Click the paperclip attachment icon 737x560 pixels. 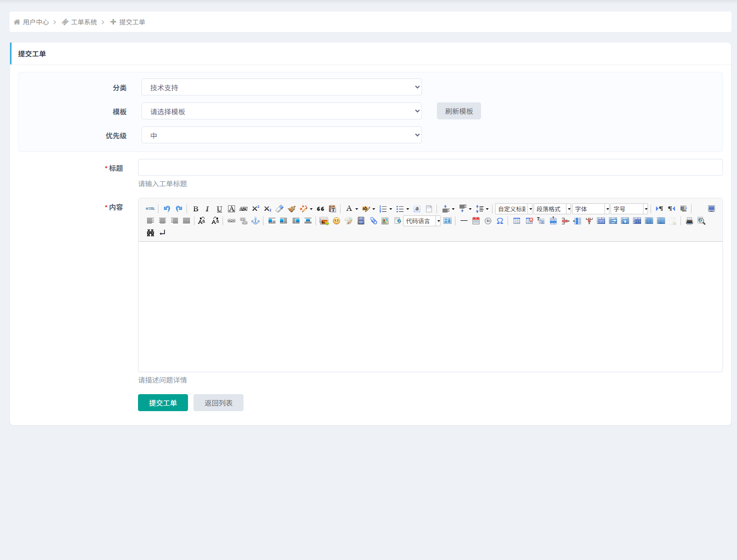pos(373,221)
